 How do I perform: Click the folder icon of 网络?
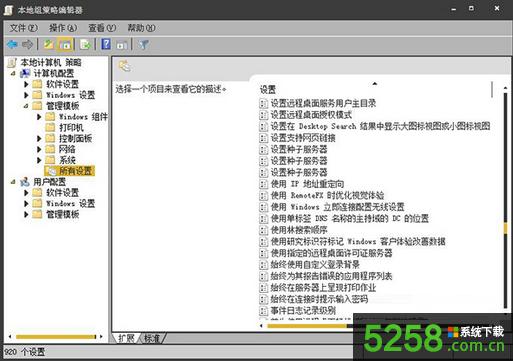tap(50, 149)
